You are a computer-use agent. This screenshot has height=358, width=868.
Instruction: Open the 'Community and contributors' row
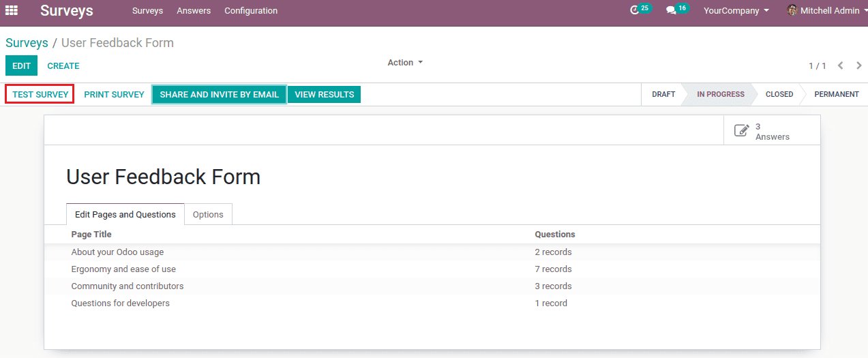pos(432,286)
